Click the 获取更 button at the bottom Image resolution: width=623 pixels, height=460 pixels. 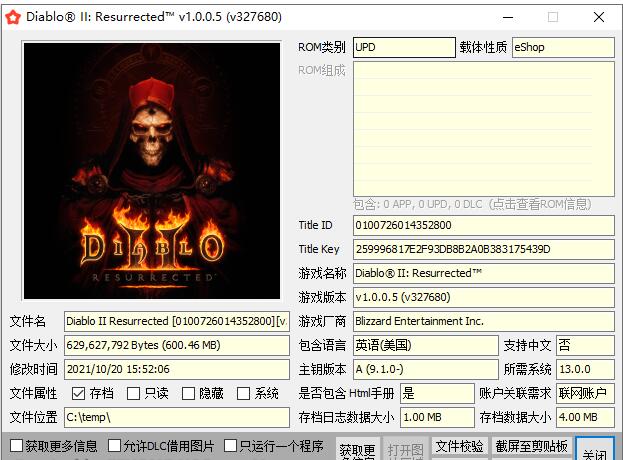click(x=357, y=449)
